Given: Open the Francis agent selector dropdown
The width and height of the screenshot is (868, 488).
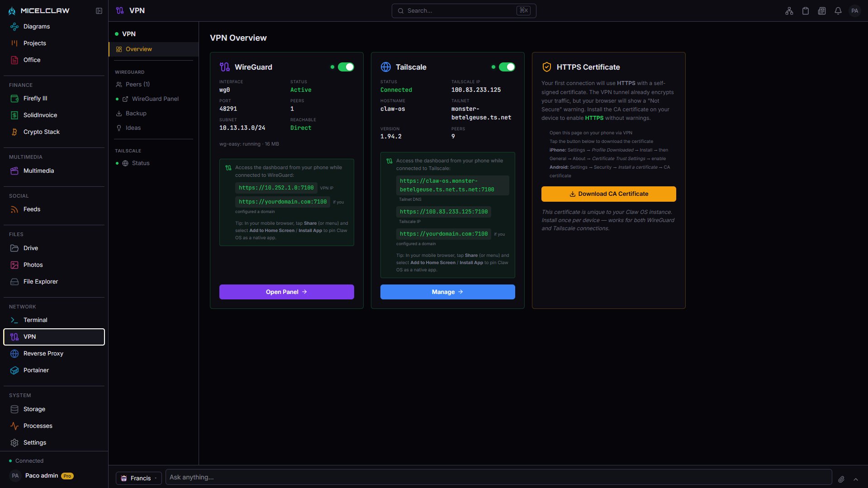Looking at the screenshot, I should click(139, 478).
